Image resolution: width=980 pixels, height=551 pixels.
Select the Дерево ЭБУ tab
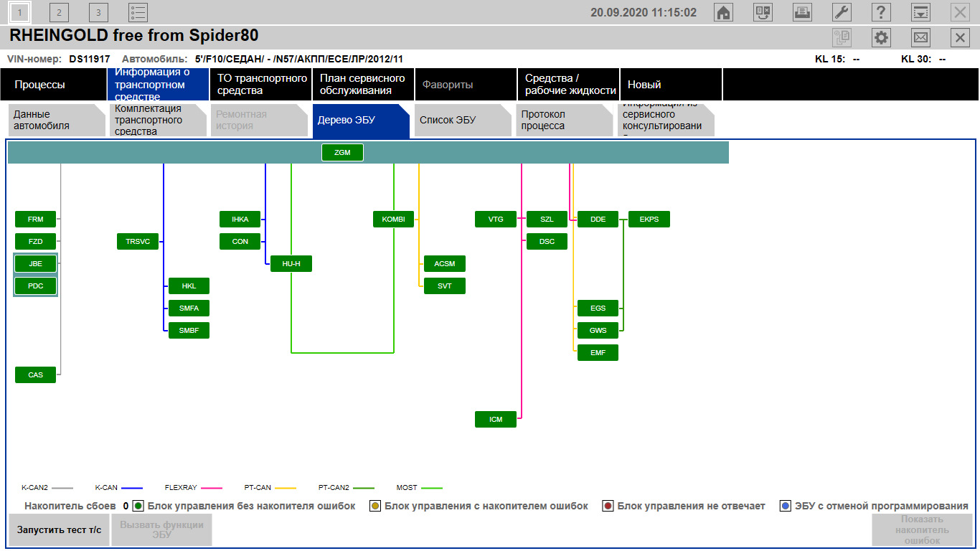pyautogui.click(x=361, y=121)
